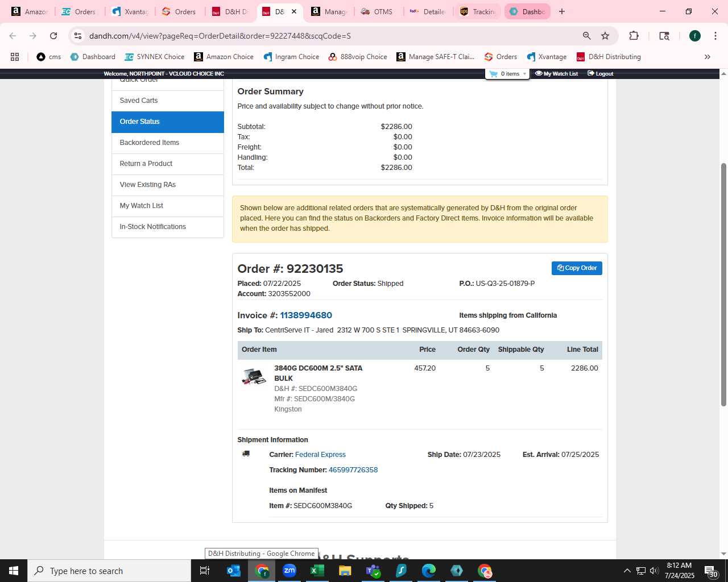Open the Amazon Choice bookmark

coord(224,57)
